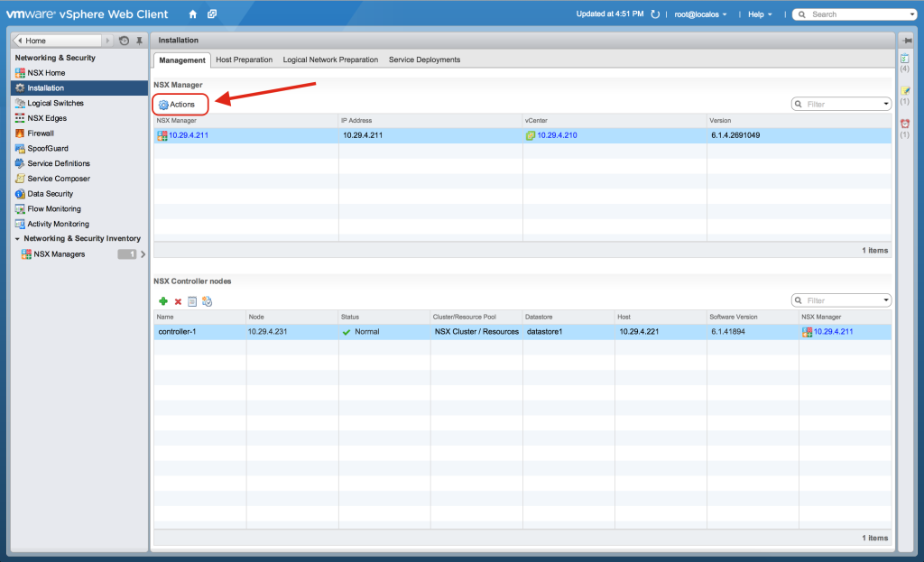Screen dimensions: 924x562
Task: Click NSX Edges icon
Action: point(20,118)
